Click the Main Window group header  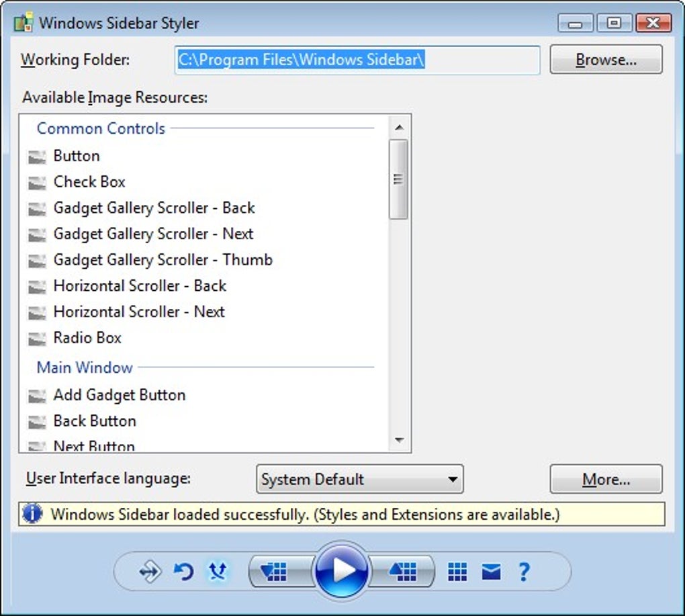pos(85,367)
